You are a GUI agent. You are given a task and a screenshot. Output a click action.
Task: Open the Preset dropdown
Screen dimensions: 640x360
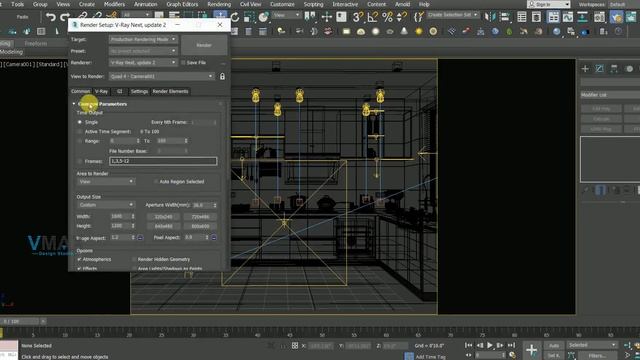(143, 51)
